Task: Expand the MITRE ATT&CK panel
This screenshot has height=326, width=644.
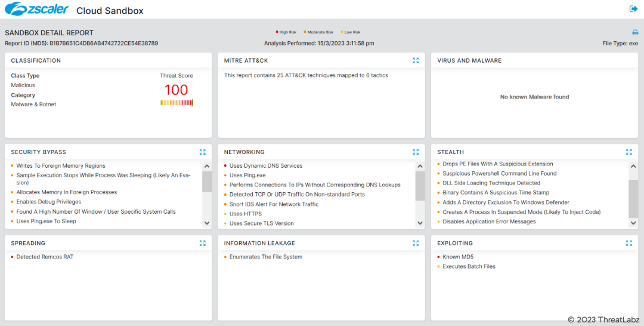Action: (x=416, y=60)
